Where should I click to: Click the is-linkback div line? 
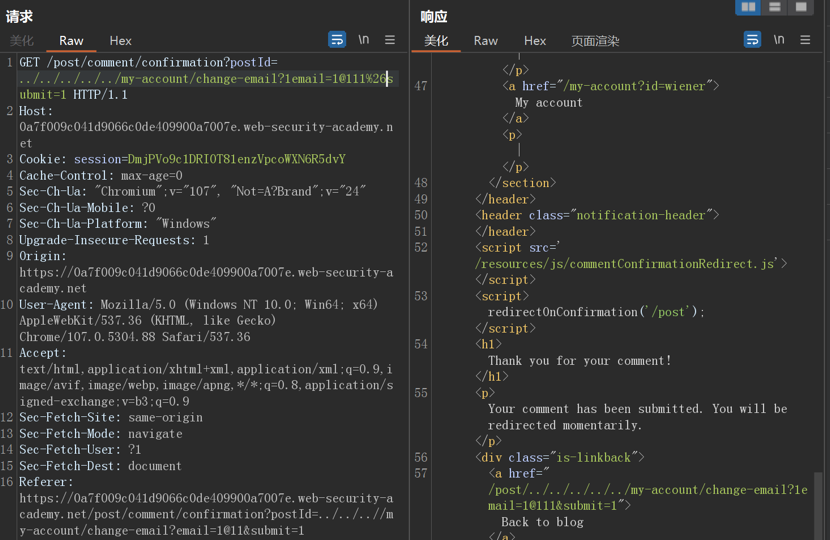coord(560,457)
